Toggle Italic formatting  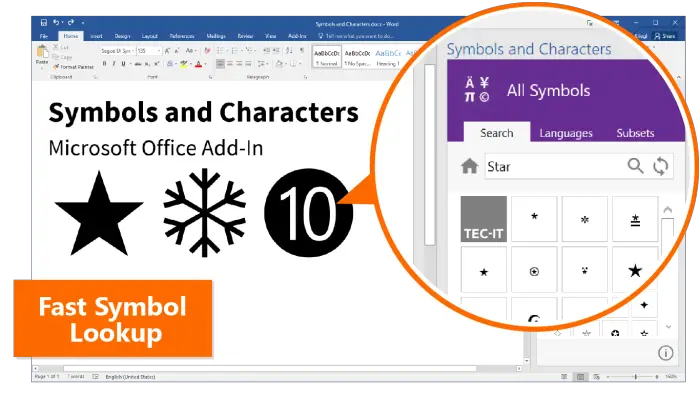(x=114, y=64)
